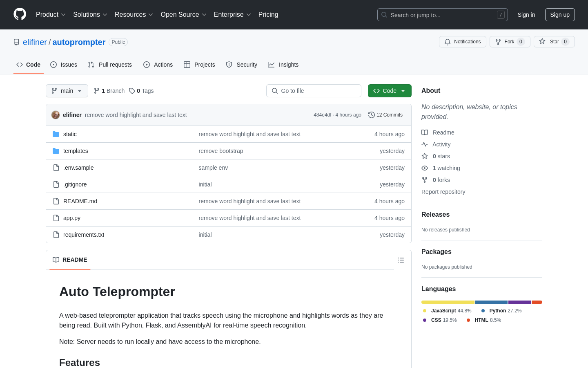Open the Pricing page
This screenshot has width=588, height=368.
click(x=268, y=15)
